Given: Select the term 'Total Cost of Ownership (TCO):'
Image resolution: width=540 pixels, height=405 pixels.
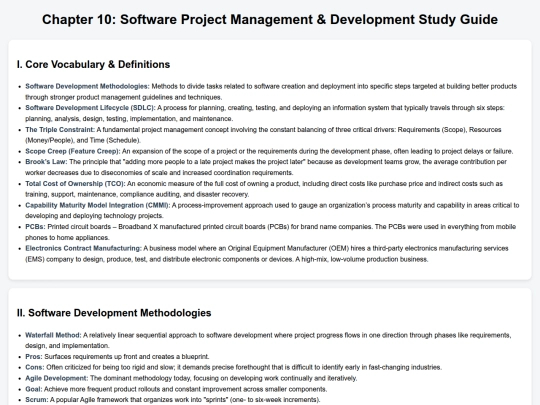Looking at the screenshot, I should click(x=75, y=184).
